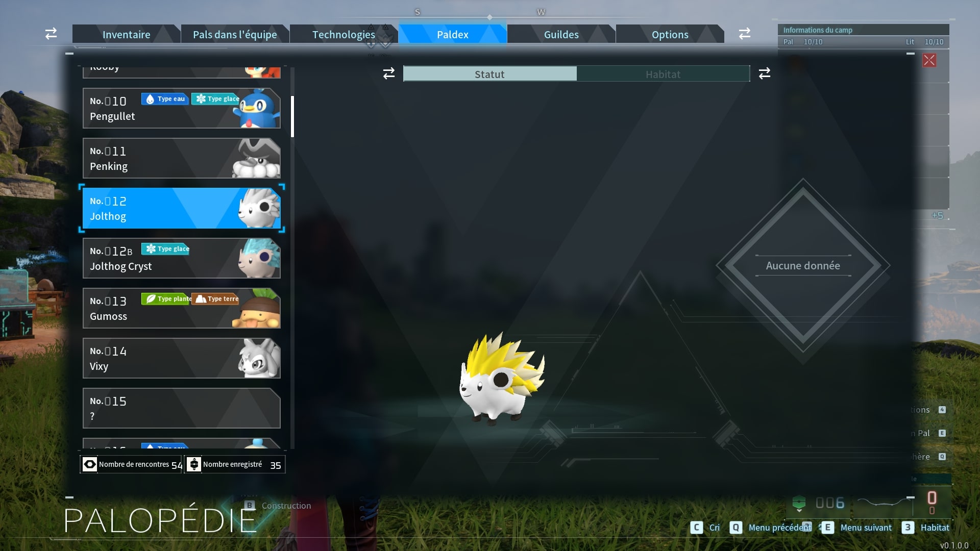This screenshot has width=980, height=551.
Task: Click Gumoss's Type plante badge
Action: coord(166,299)
